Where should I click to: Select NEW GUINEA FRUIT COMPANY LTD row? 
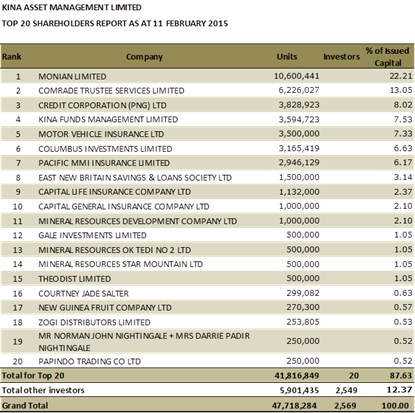pyautogui.click(x=207, y=307)
